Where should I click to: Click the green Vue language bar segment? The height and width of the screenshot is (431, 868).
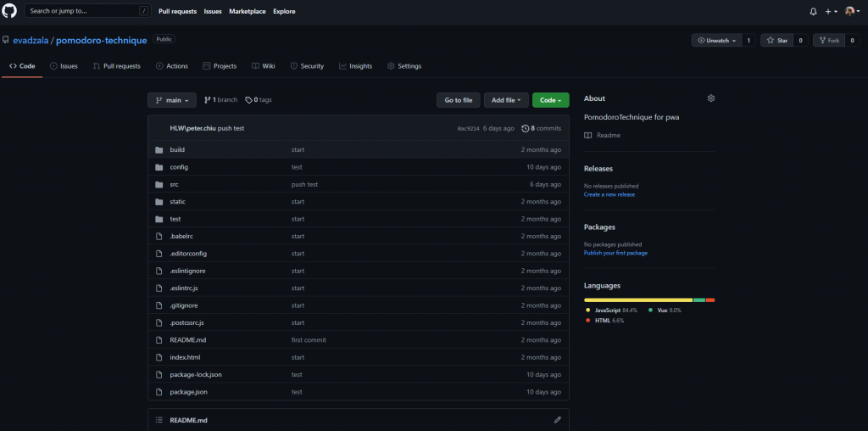coord(699,299)
